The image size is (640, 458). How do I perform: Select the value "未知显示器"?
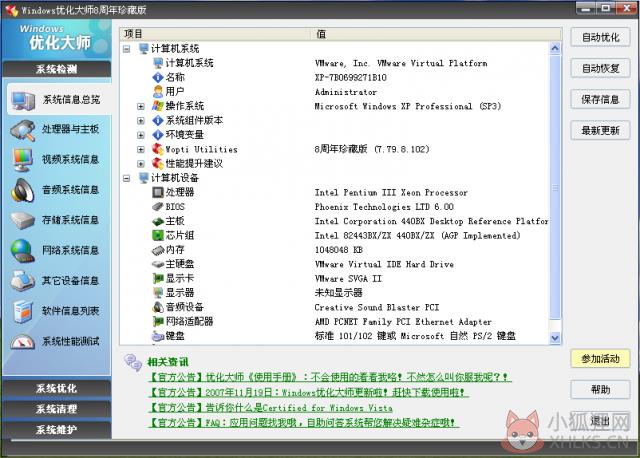coord(338,293)
